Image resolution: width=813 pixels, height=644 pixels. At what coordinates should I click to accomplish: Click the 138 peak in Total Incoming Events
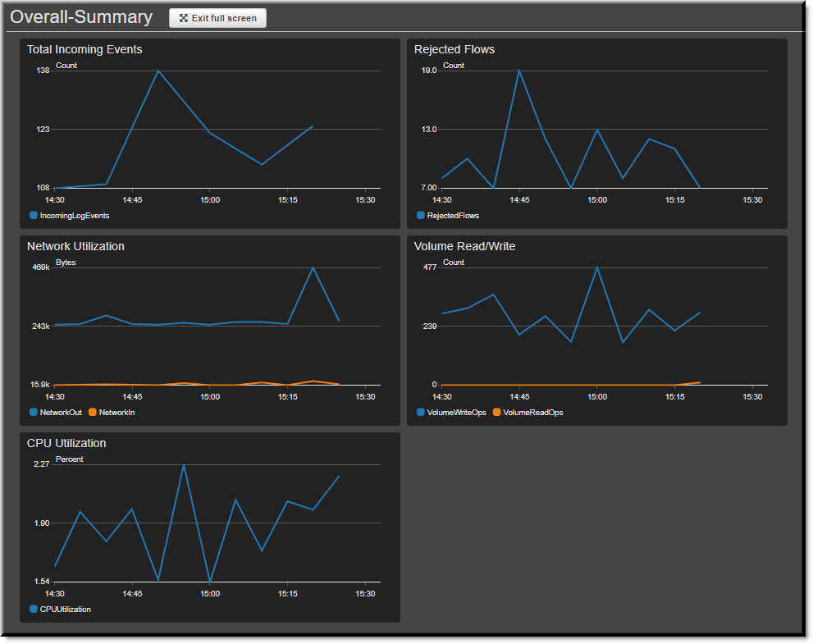tap(158, 71)
